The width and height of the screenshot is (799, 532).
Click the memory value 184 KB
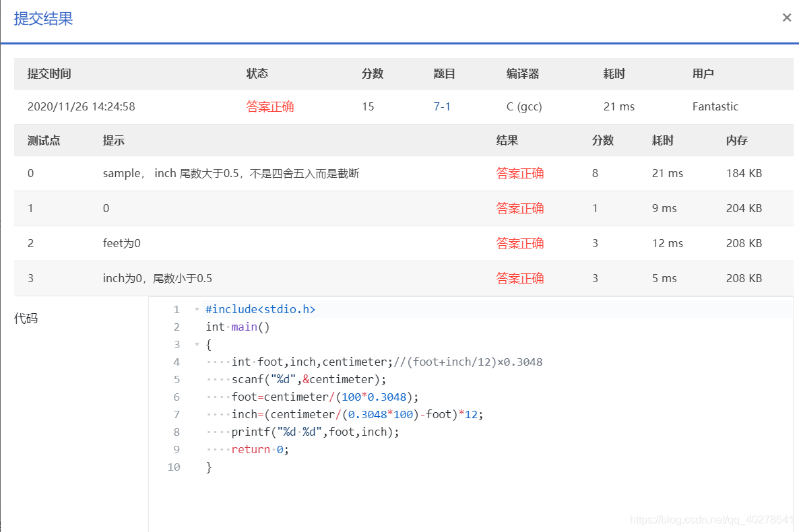coord(744,173)
